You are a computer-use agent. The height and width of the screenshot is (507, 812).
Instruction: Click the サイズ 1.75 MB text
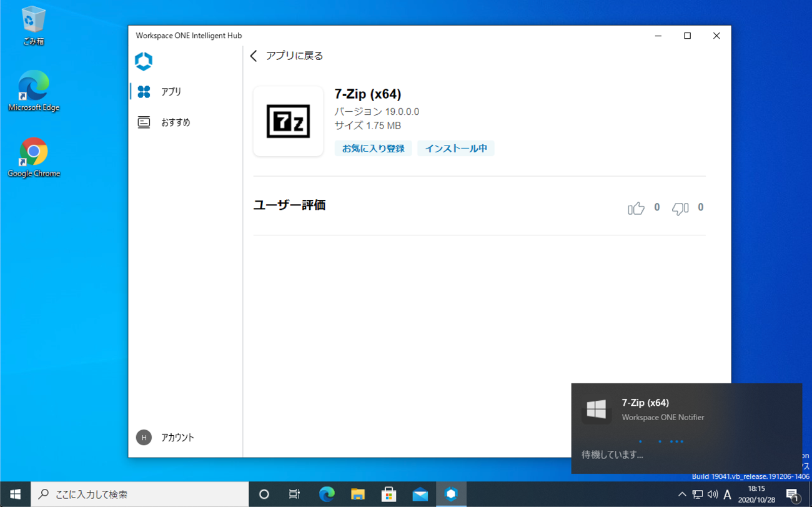(368, 126)
